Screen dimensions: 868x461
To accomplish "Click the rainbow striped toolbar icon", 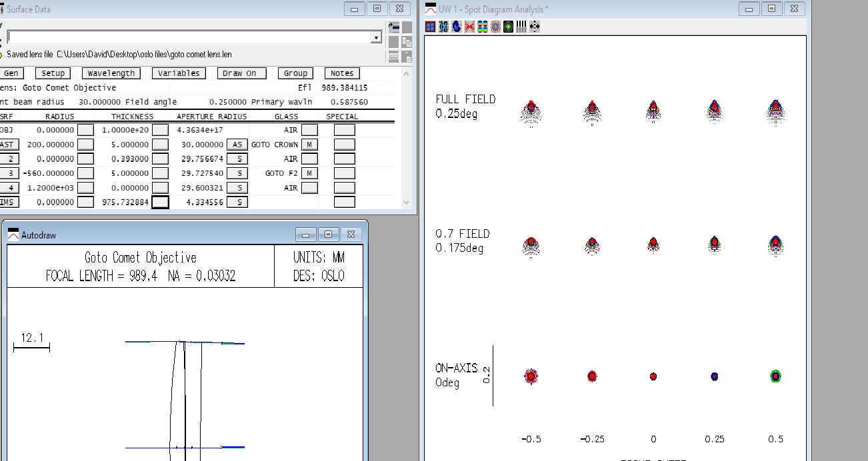I will pos(482,27).
